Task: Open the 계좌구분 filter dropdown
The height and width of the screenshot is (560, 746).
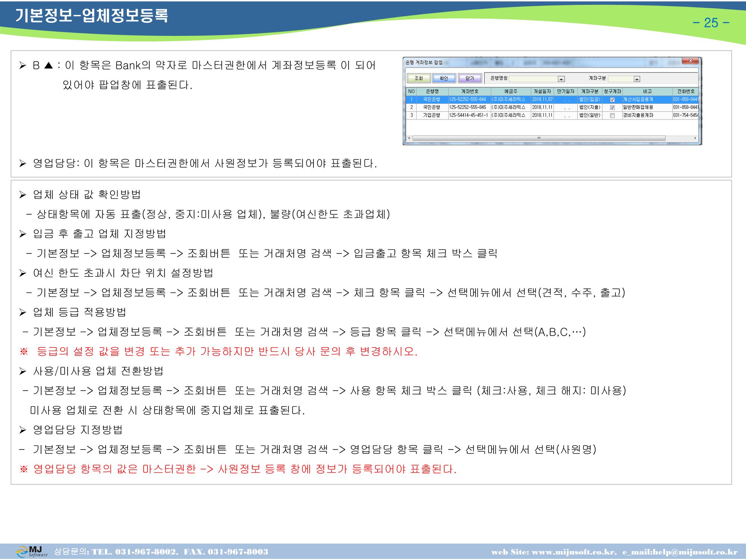Action: (637, 79)
